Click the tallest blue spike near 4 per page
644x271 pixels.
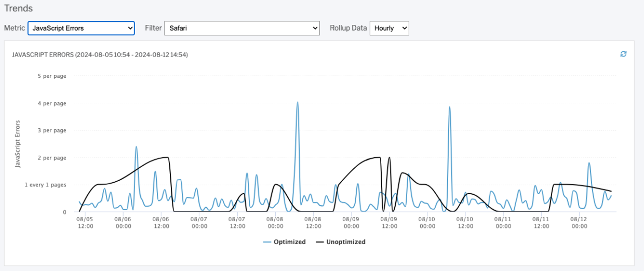click(x=298, y=103)
